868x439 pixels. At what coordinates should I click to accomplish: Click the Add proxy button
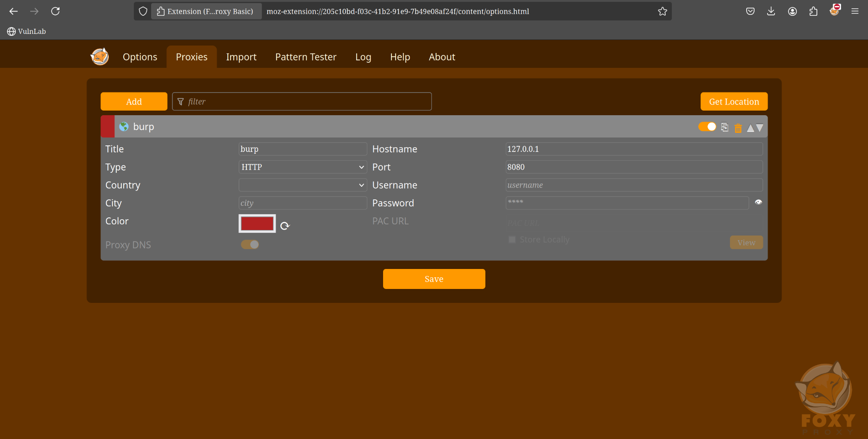[134, 101]
